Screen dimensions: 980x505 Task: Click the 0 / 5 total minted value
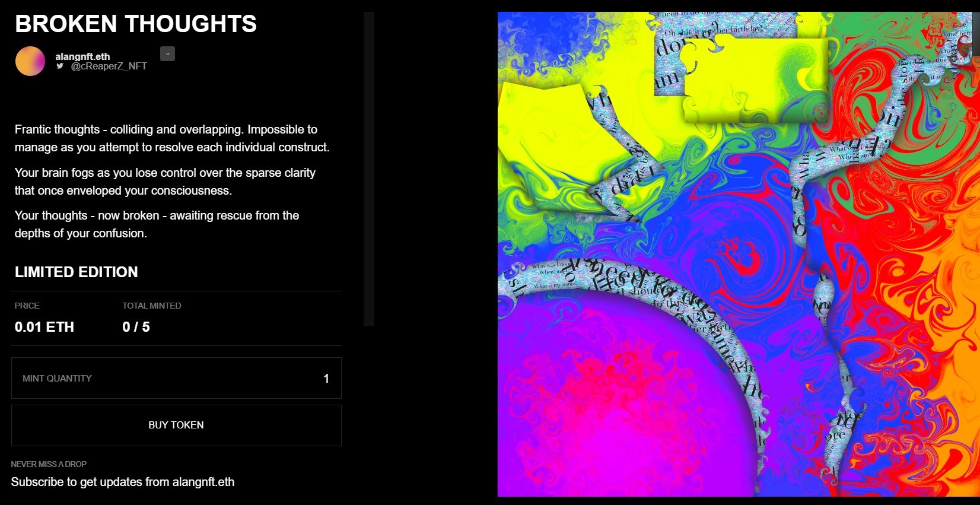coord(136,327)
